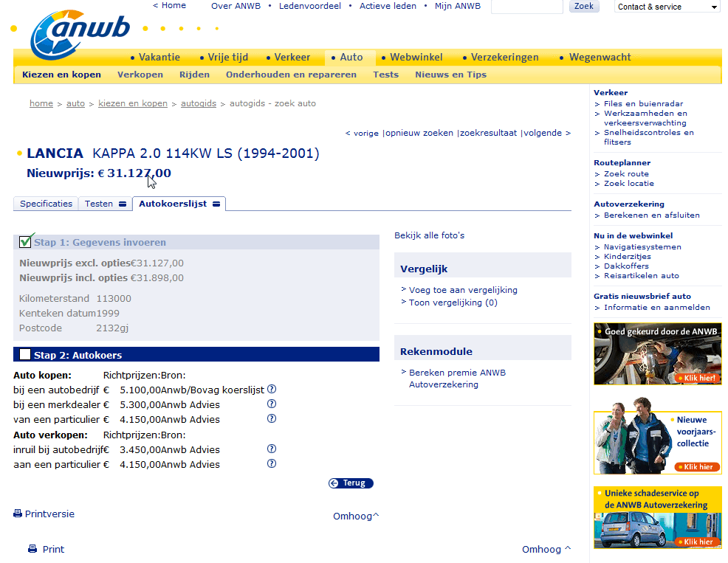Open Ledenvoordeel link

click(309, 6)
